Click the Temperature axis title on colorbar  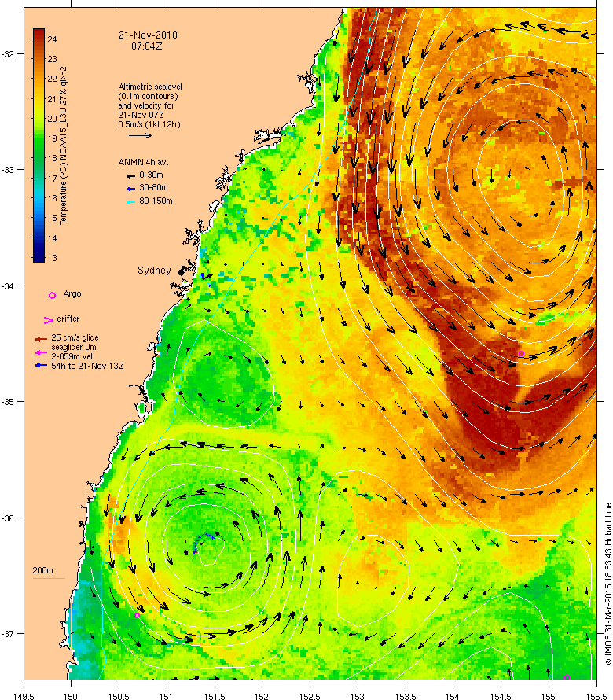(x=63, y=146)
